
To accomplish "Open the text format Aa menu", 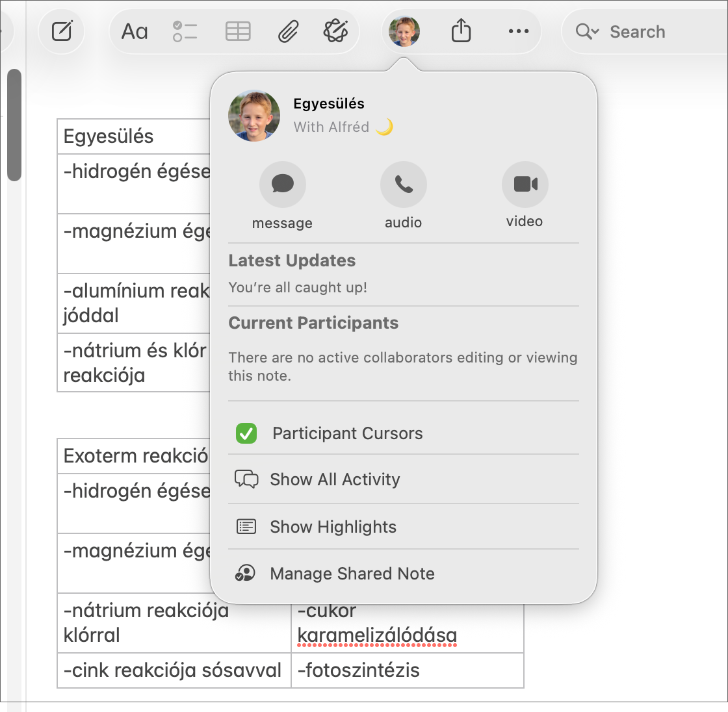I will click(135, 31).
